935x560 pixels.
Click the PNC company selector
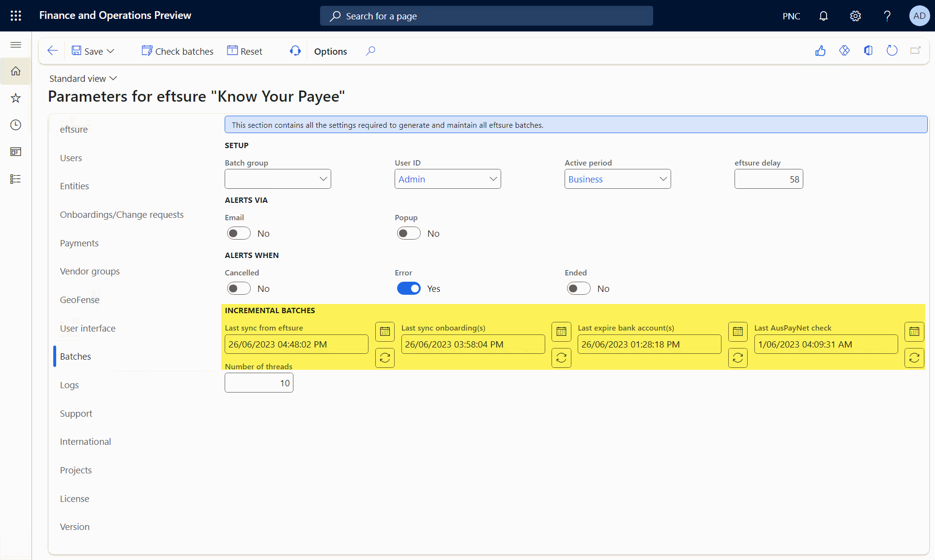coord(791,16)
